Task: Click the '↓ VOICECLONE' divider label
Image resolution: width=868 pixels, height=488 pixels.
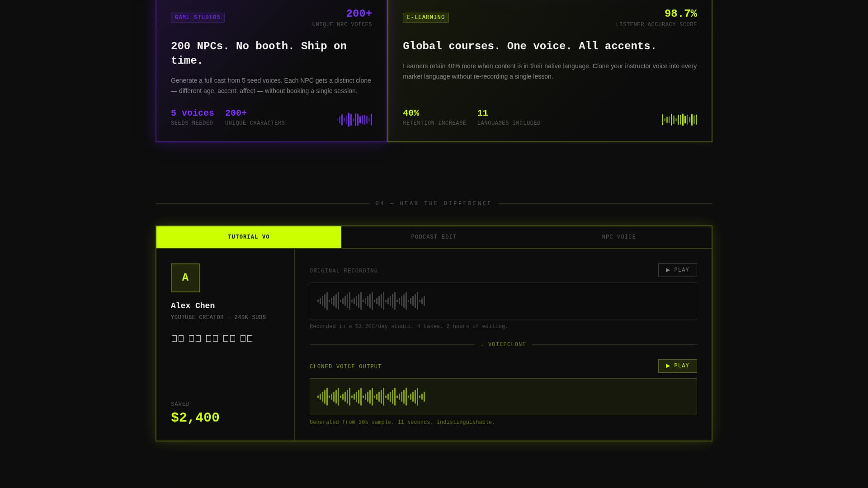Action: coord(503,345)
